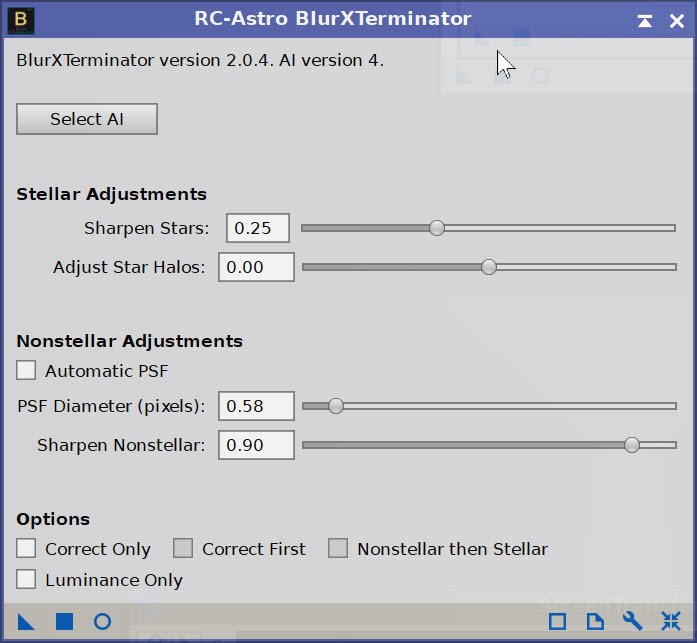Click the PSF Diameter slider handle
This screenshot has width=697, height=643.
tap(336, 406)
